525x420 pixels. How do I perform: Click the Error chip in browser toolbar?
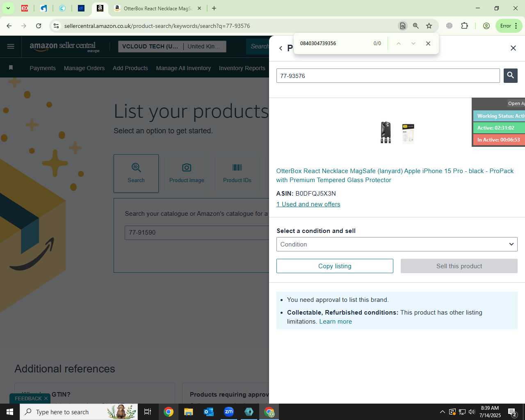tap(509, 26)
